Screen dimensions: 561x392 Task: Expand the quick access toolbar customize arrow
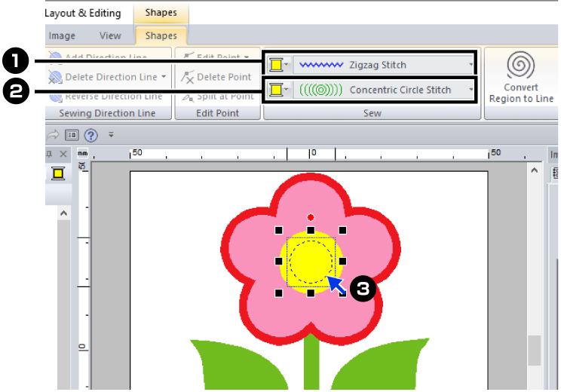(112, 136)
